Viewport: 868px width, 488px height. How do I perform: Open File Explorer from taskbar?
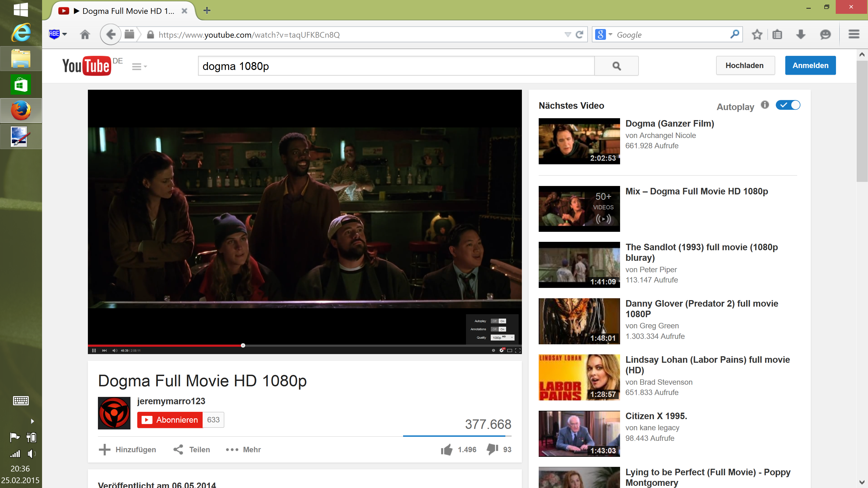click(x=21, y=58)
